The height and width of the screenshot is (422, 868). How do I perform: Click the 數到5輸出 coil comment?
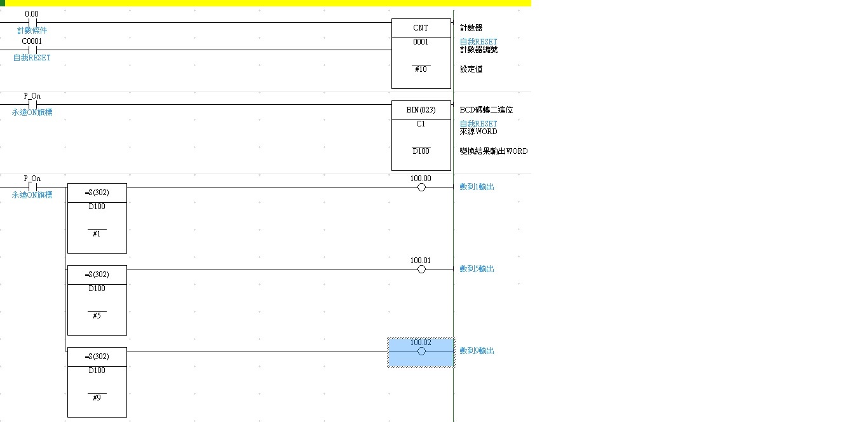tap(477, 269)
